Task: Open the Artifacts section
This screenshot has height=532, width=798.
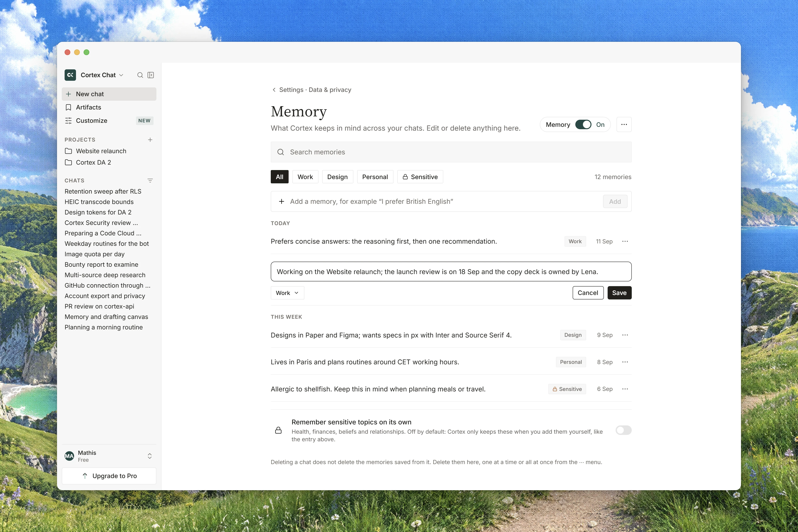Action: pos(109,107)
